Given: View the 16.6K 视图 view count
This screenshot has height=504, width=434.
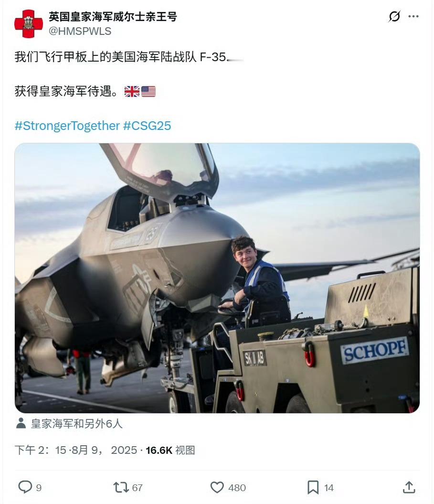Looking at the screenshot, I should [x=170, y=450].
